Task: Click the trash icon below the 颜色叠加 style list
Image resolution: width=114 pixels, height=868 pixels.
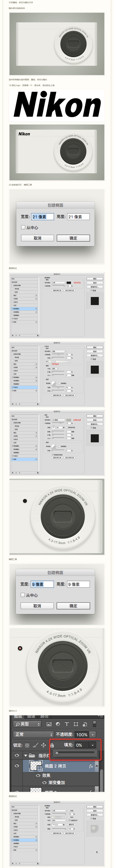Action: point(38,336)
